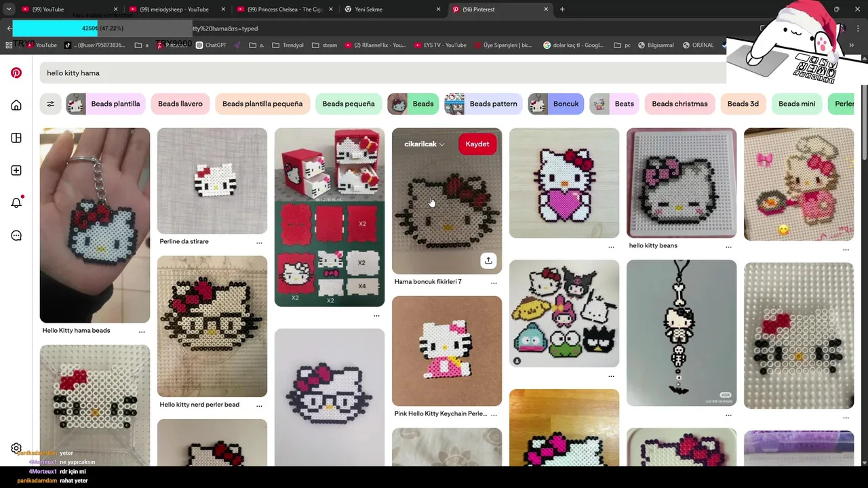The image size is (868, 488).
Task: Open the hello kitty beans pin title
Action: pyautogui.click(x=653, y=246)
